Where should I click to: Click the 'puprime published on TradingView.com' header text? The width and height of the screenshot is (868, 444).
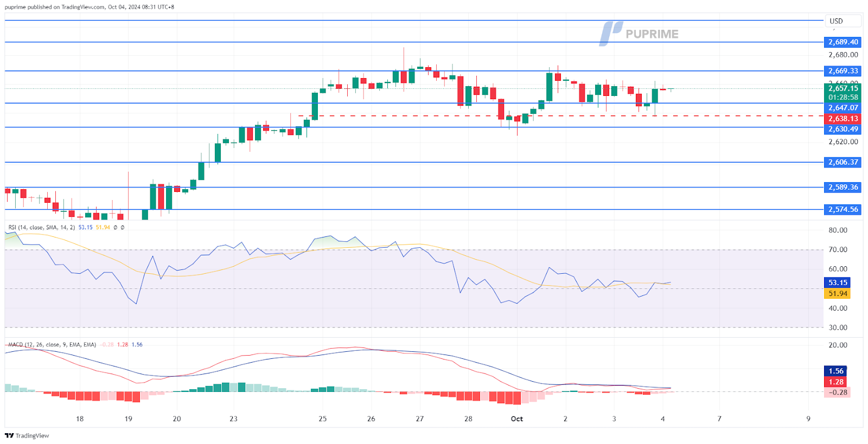click(55, 7)
